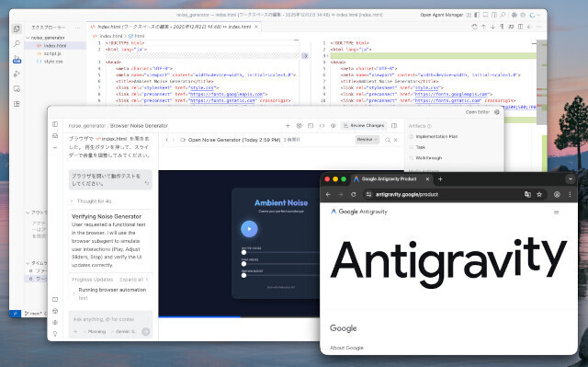Click the send arrow button in chat input
Screen dimensions: 588x367
tap(145, 332)
